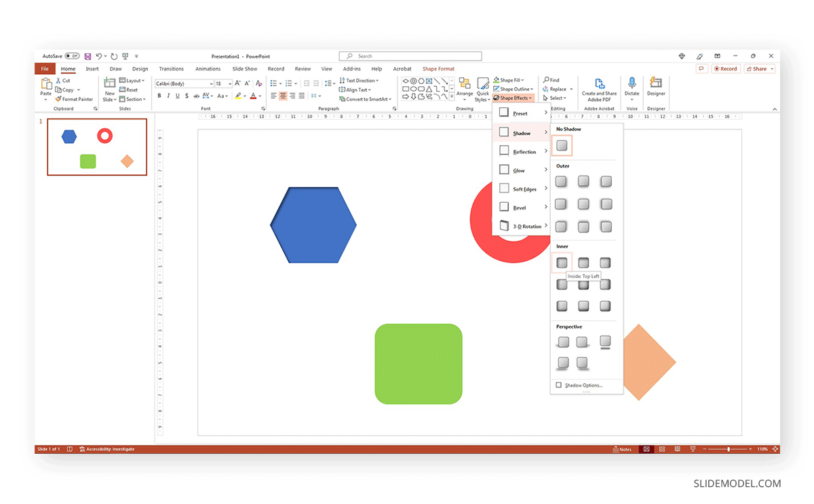Expand the Bevel submenu
Screen dimensions: 814x504
tap(521, 208)
